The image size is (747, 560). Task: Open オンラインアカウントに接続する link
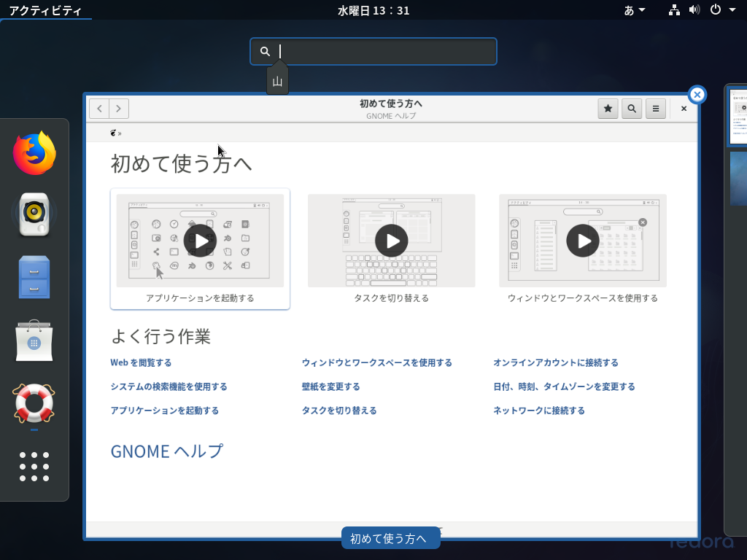[x=556, y=363]
